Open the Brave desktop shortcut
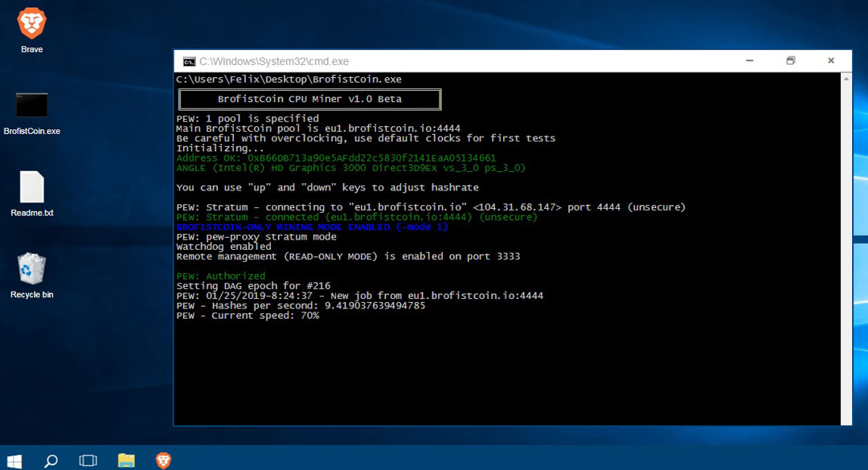The height and width of the screenshot is (470, 868). point(31,23)
